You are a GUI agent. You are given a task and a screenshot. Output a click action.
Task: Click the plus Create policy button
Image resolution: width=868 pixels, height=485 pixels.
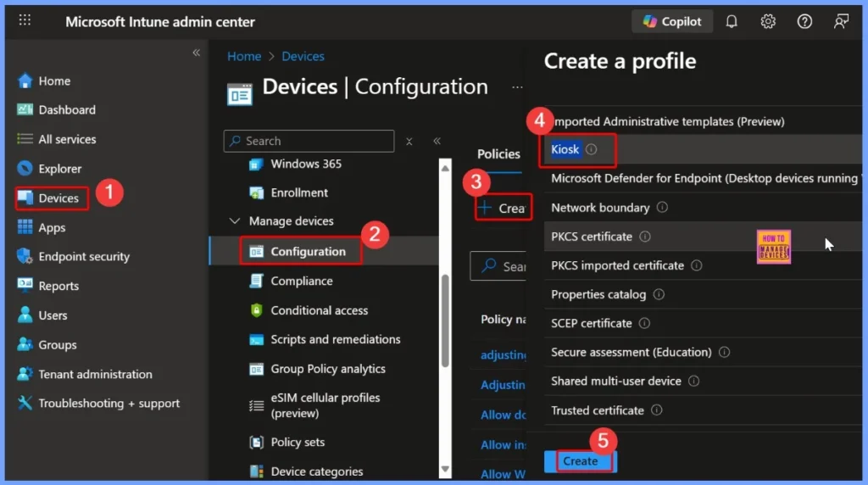[x=503, y=209]
